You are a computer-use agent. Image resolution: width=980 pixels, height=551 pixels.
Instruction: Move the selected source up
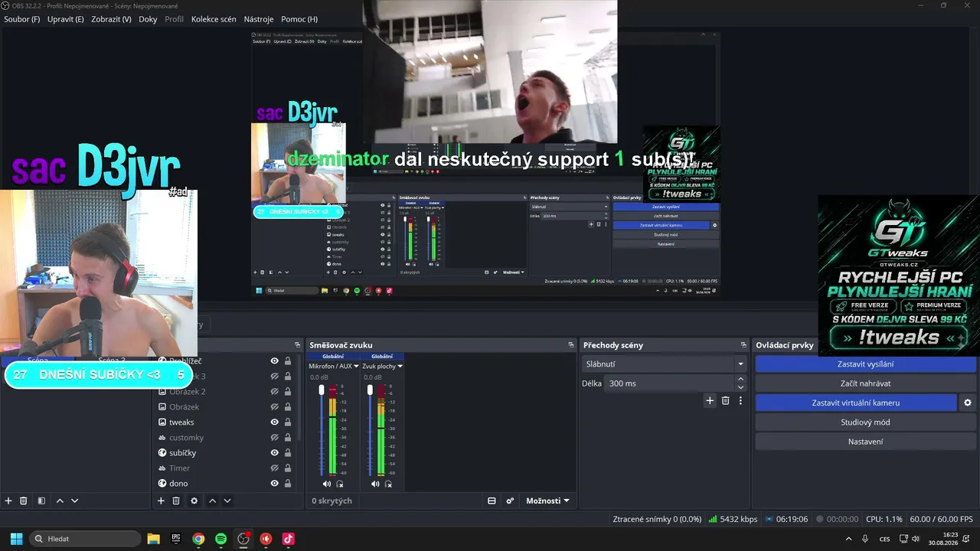[x=212, y=500]
